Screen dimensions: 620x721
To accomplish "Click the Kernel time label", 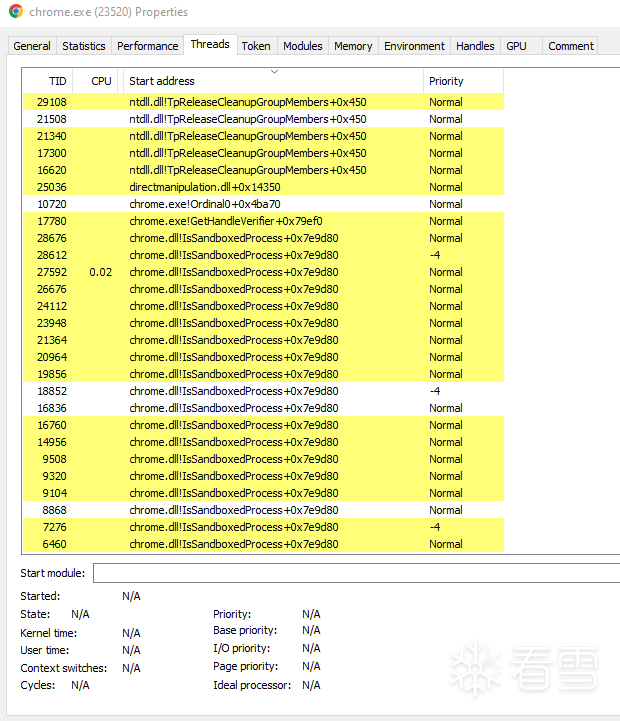I will coord(49,633).
